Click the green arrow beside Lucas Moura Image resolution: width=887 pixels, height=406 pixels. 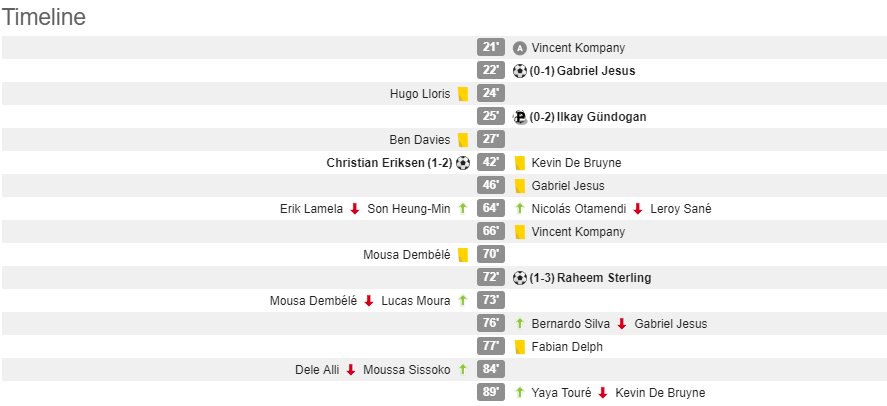coord(463,301)
